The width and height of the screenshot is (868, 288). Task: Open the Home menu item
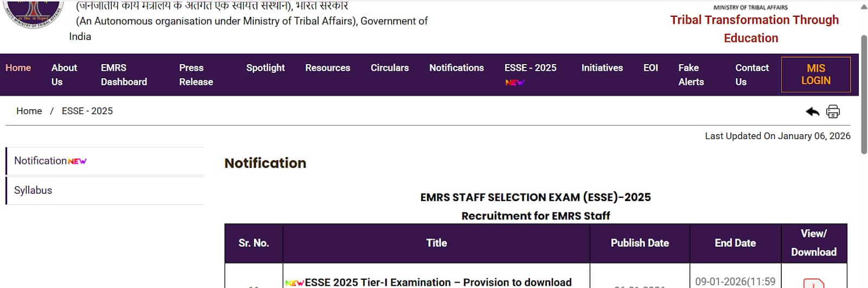click(18, 68)
